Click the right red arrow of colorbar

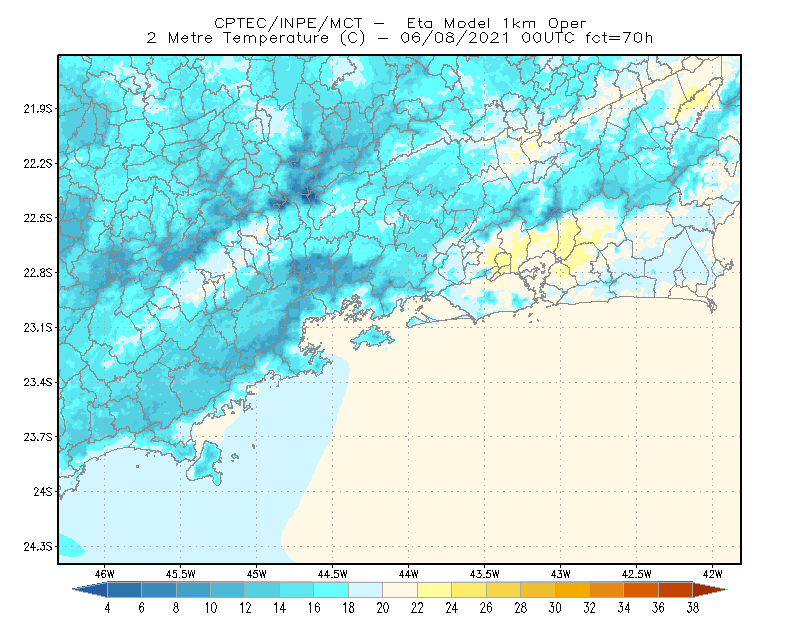[x=710, y=590]
